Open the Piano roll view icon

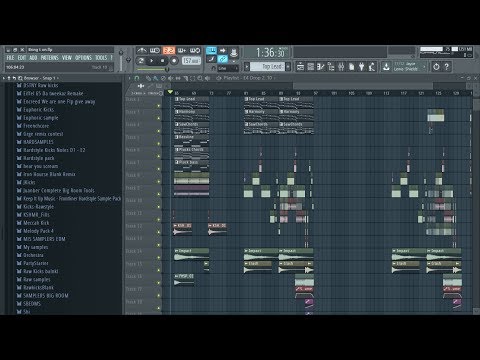(x=321, y=67)
